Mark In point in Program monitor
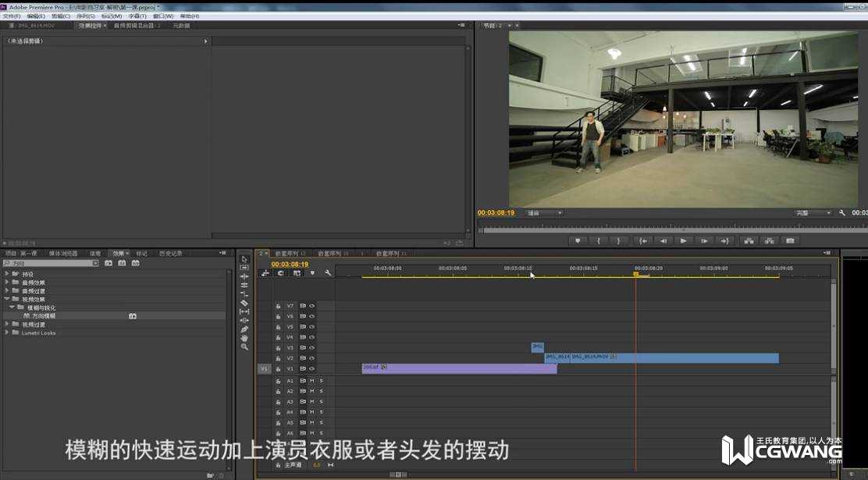 point(599,241)
